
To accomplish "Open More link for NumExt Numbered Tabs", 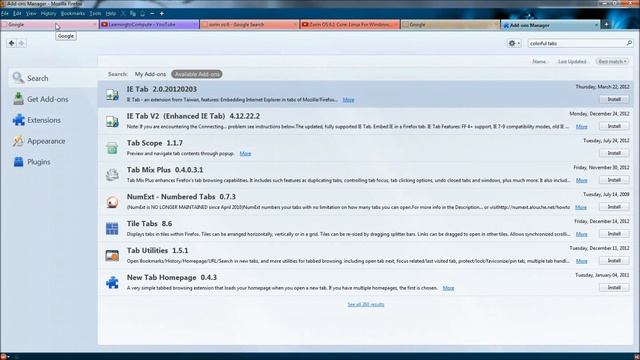I will (x=581, y=207).
